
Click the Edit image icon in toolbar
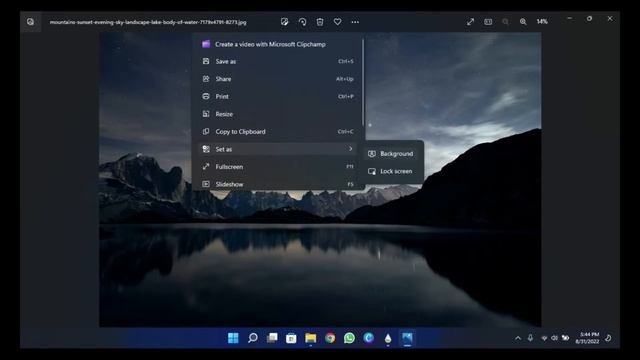coord(284,22)
